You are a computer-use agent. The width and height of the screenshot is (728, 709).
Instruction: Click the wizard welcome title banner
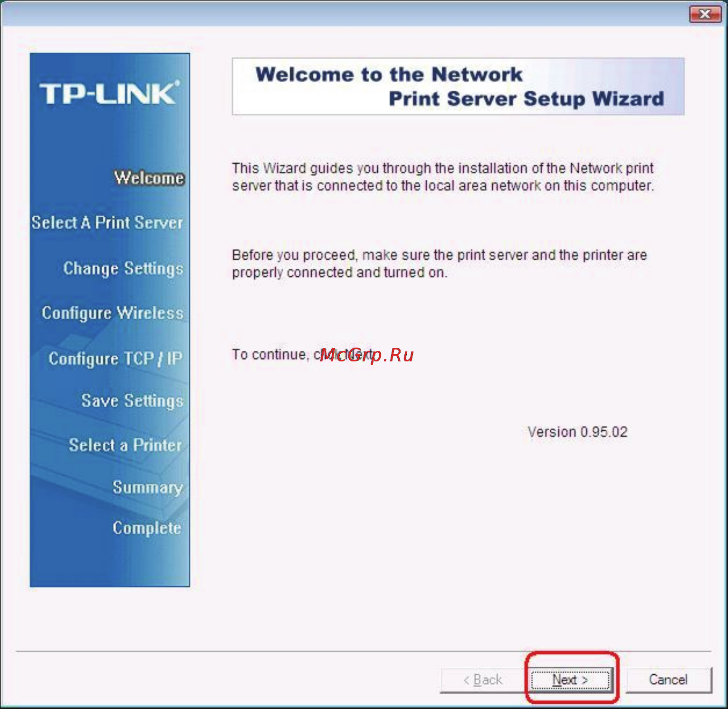[x=458, y=87]
